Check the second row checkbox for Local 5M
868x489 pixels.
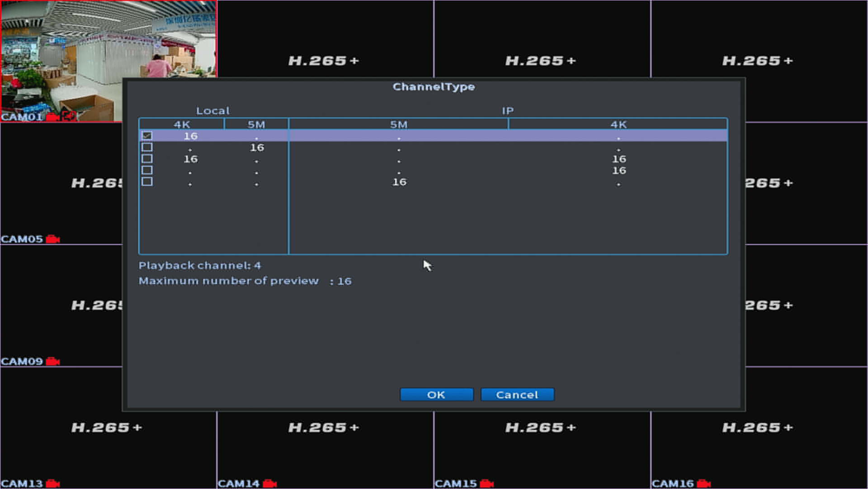coord(147,148)
